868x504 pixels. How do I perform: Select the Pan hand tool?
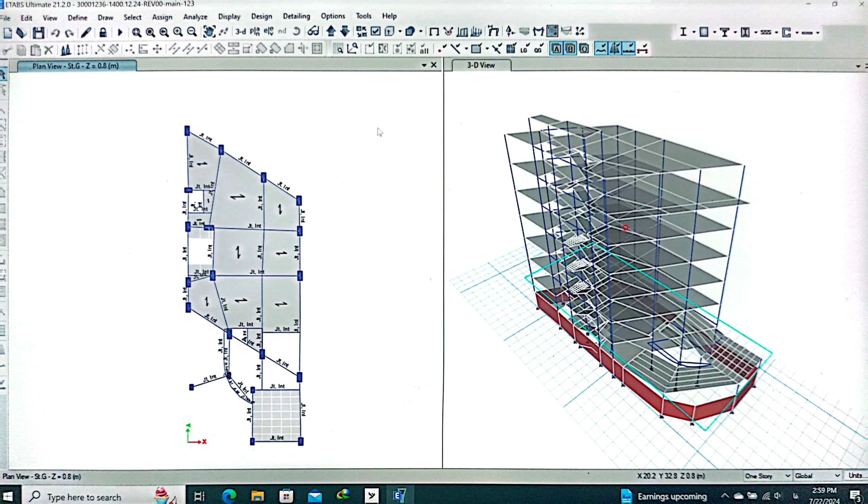tap(209, 32)
